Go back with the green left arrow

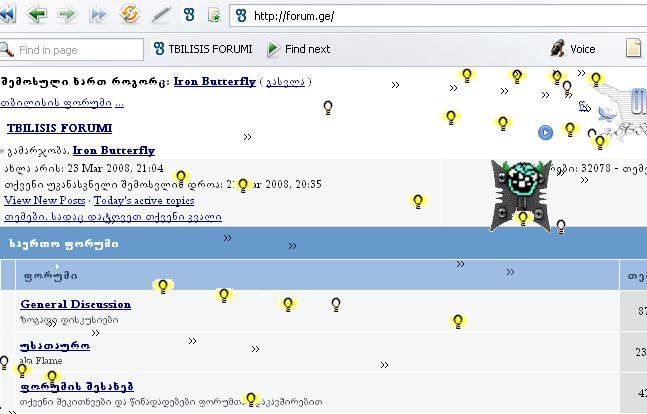pyautogui.click(x=37, y=14)
